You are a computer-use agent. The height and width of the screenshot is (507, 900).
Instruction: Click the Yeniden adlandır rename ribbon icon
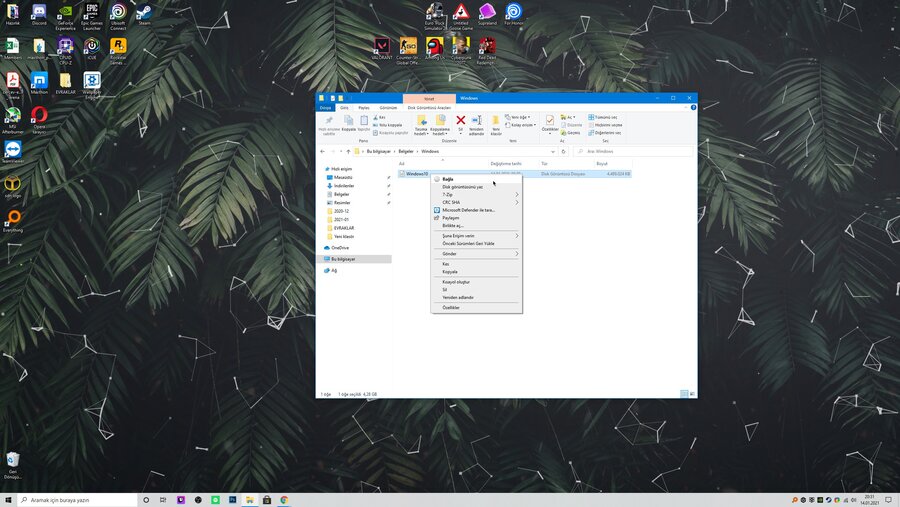pos(476,121)
